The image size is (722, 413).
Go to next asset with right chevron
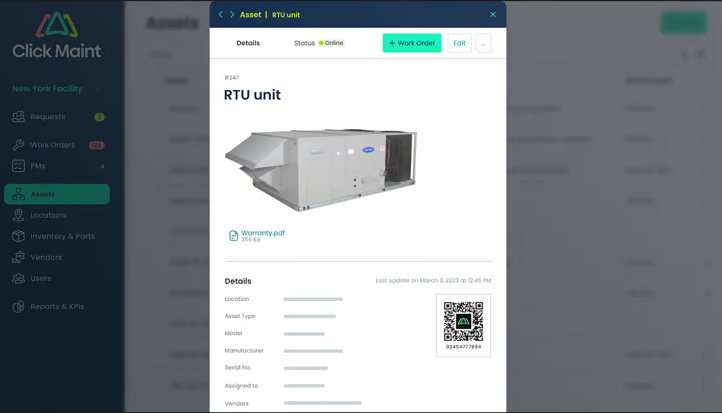click(x=232, y=15)
